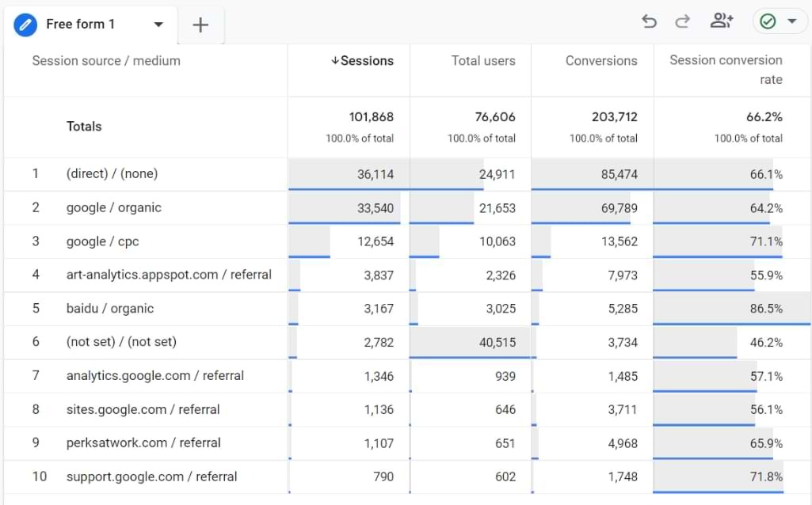Click the descending sort arrow on Sessions

point(334,61)
